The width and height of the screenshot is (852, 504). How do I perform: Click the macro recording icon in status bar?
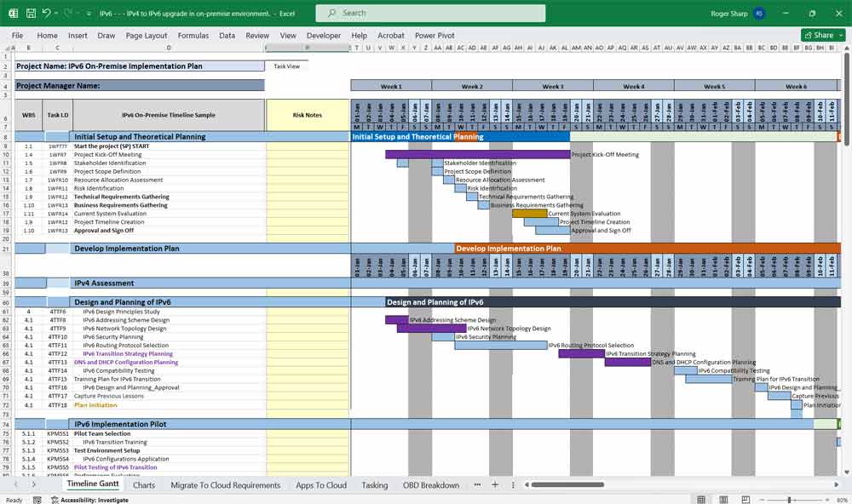point(36,500)
